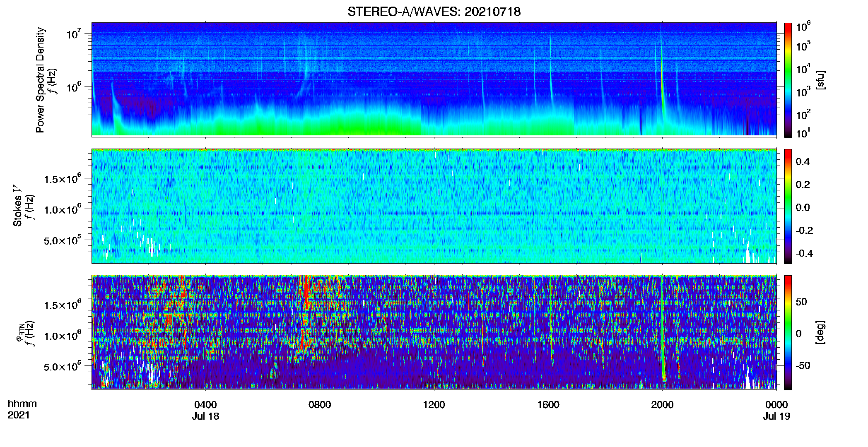868x447 pixels.
Task: Click the Jul 18 date label
Action: pos(205,416)
